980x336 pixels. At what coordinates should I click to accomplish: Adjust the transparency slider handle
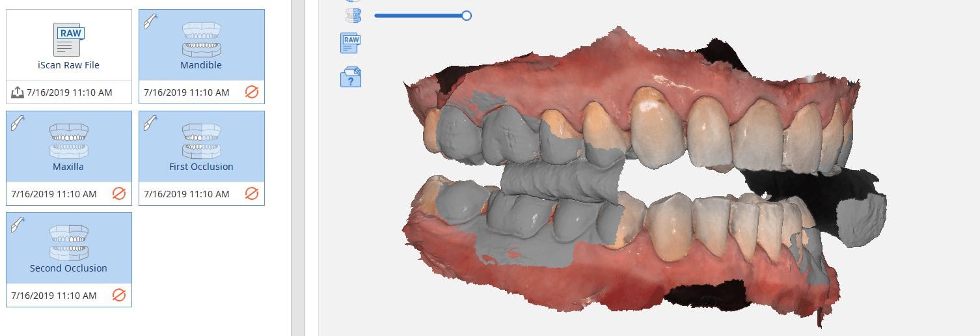[467, 16]
